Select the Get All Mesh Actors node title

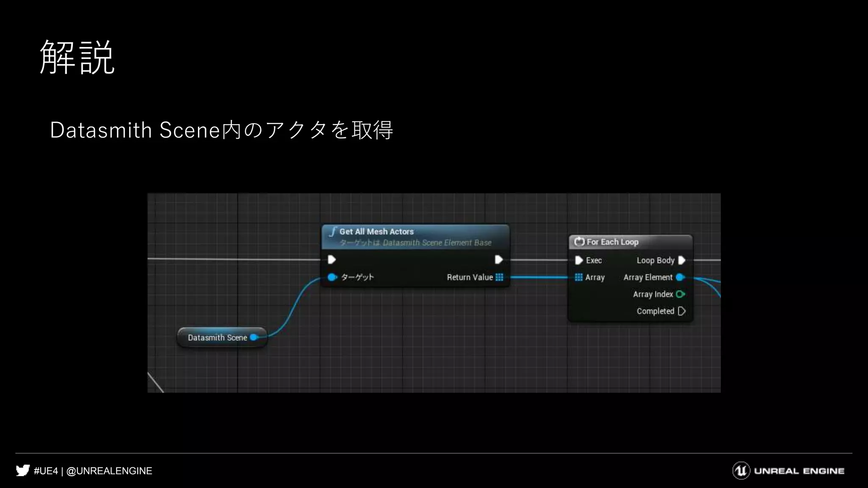376,231
